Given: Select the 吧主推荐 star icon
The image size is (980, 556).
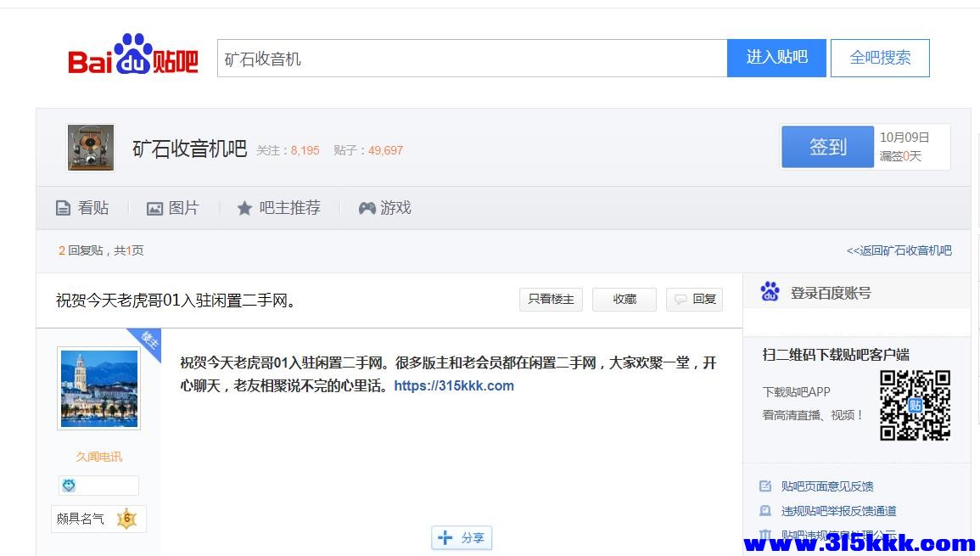Looking at the screenshot, I should pos(245,208).
